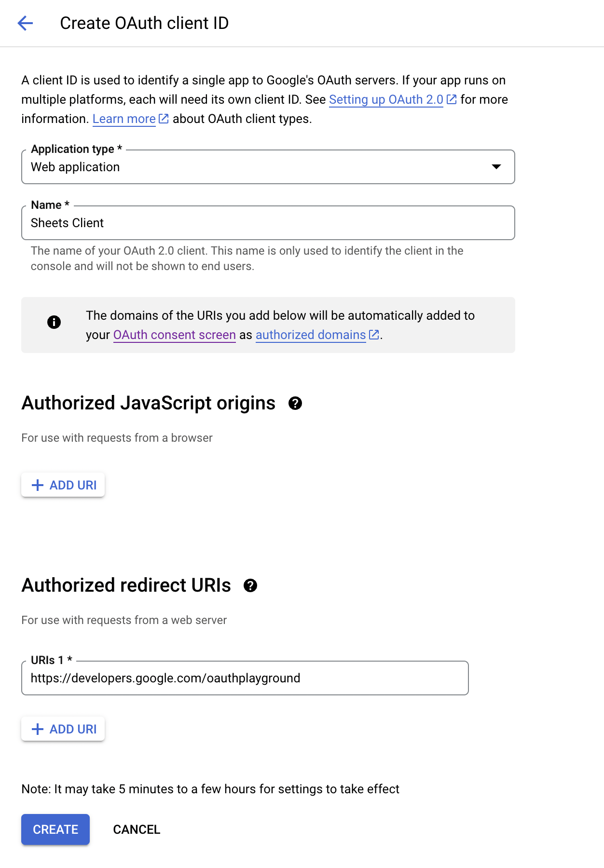Open the Setting up OAuth 2.0 link
604x868 pixels.
pyautogui.click(x=386, y=99)
